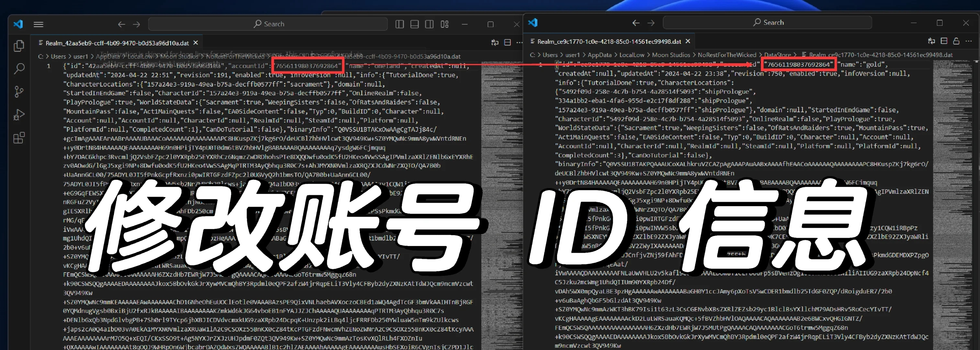Open the Extensions view in the activity bar
Image resolution: width=980 pixels, height=350 pixels.
click(x=19, y=137)
